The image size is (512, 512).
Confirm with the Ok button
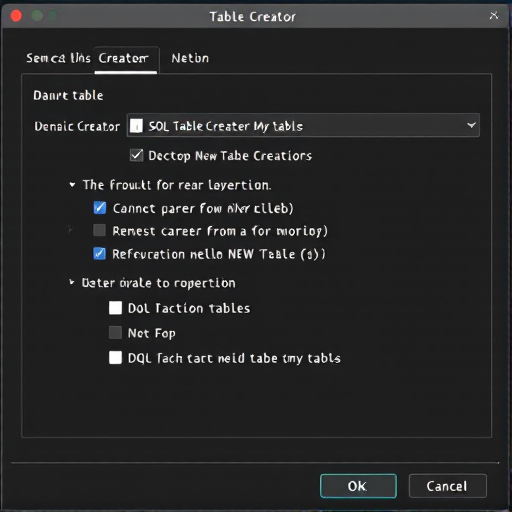358,486
